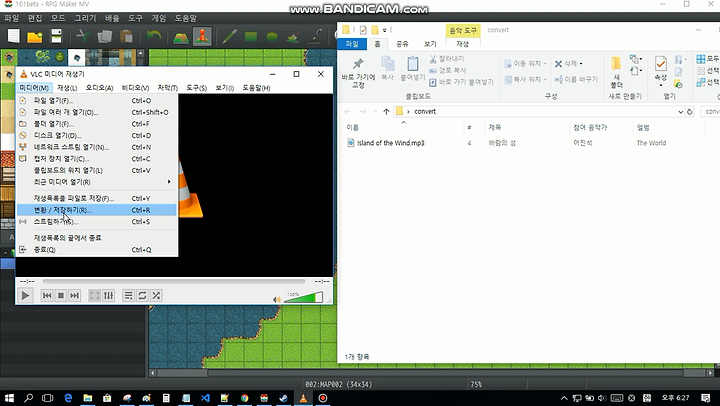Open Windows Start menu on taskbar
The height and width of the screenshot is (406, 720).
click(x=9, y=398)
